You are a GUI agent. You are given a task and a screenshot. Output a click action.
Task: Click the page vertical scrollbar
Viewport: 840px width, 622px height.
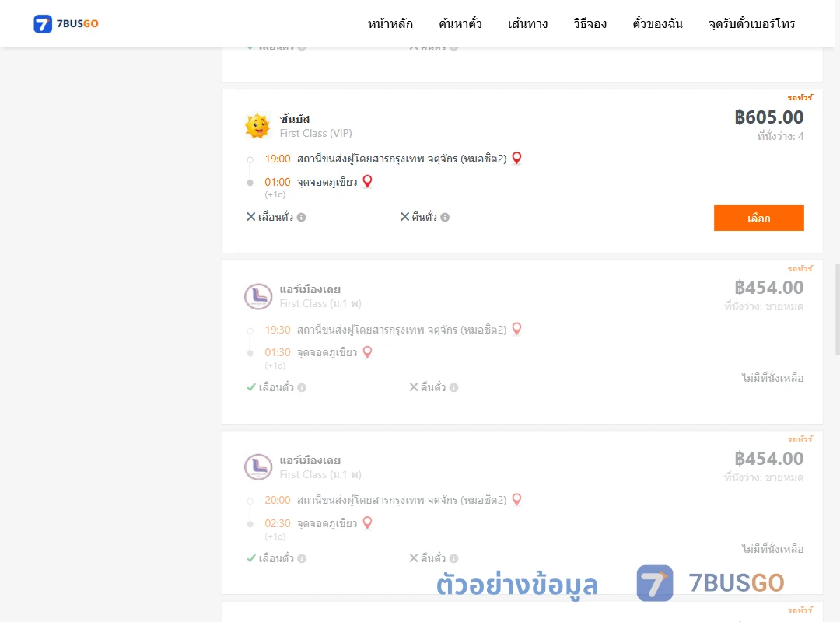coord(838,309)
